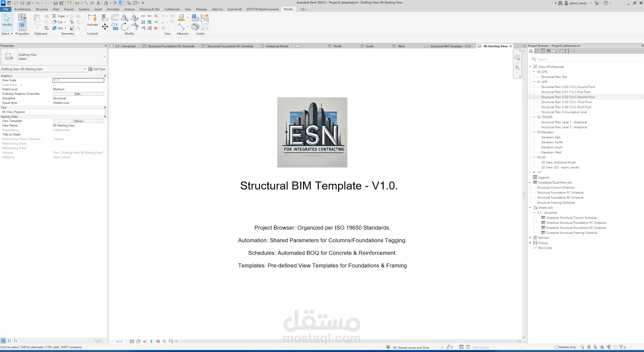Viewport: 644px width, 352px height.
Task: Click the Apply button in Properties palette
Action: pyautogui.click(x=98, y=341)
